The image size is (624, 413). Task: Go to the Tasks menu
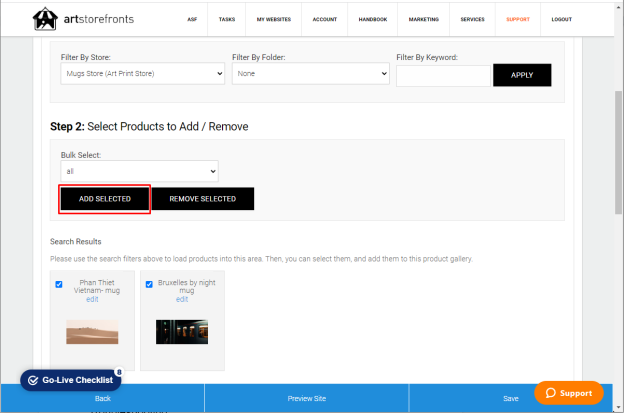pyautogui.click(x=227, y=19)
